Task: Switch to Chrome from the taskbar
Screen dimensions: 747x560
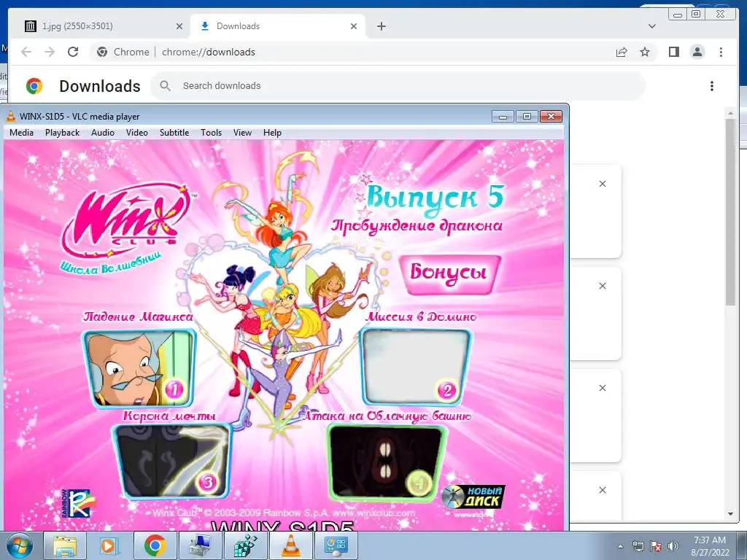Action: pos(155,546)
